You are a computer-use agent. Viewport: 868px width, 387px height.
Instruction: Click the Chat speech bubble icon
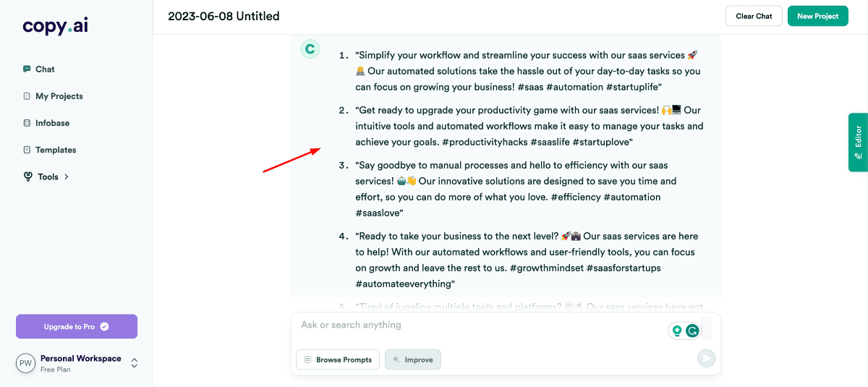pos(27,69)
